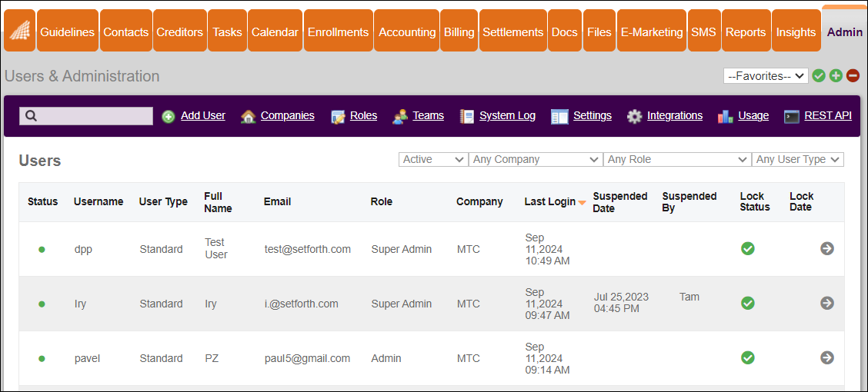Viewport: 868px width, 392px height.
Task: Click email test@setforth.com
Action: 308,249
